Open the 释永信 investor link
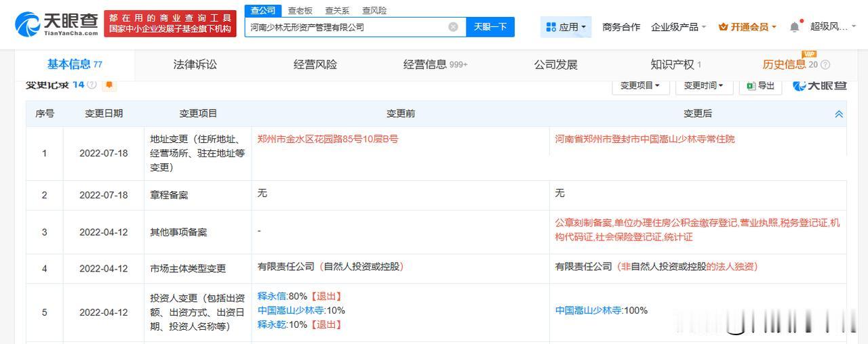 (x=272, y=296)
